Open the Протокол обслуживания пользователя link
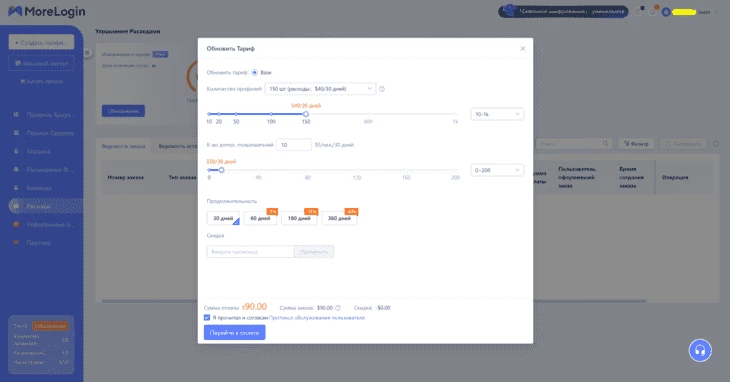 click(x=317, y=318)
